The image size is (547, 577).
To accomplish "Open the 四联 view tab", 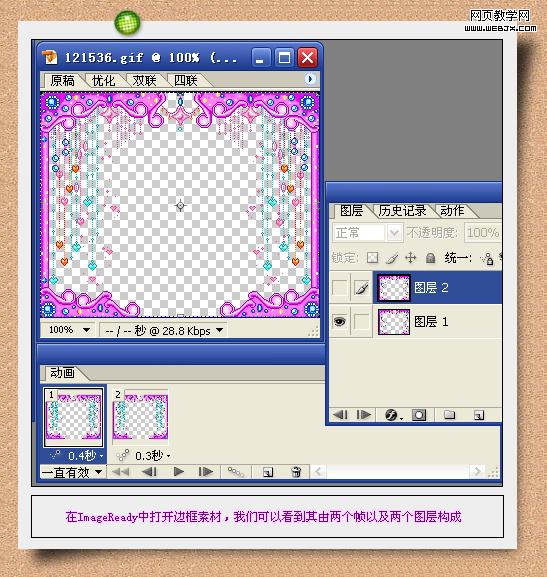I will point(186,81).
